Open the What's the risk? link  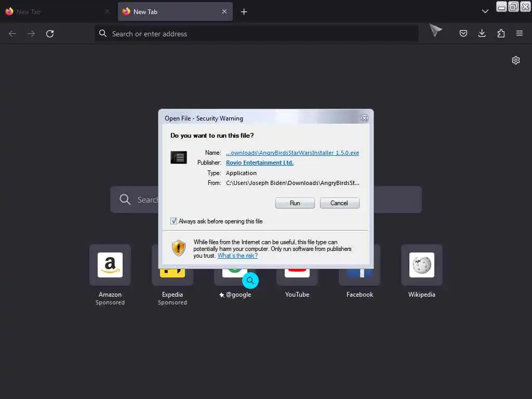pos(237,256)
